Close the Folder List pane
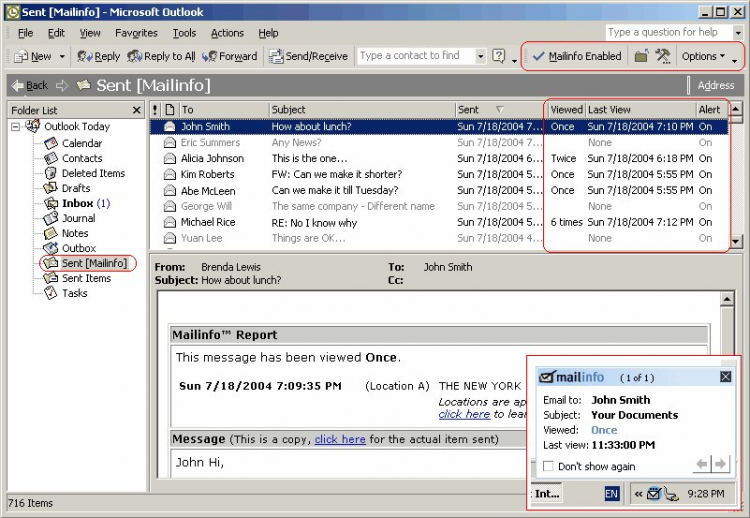Screen dimensions: 750x518 136,110
